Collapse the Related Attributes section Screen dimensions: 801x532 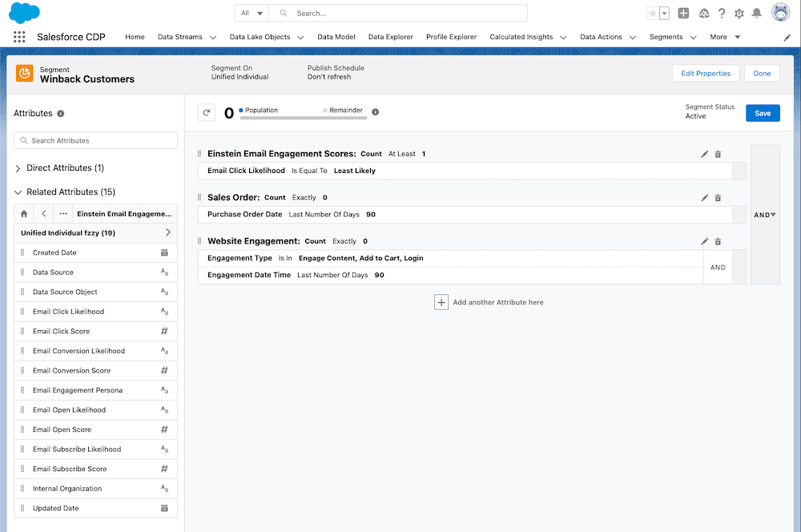(x=18, y=192)
